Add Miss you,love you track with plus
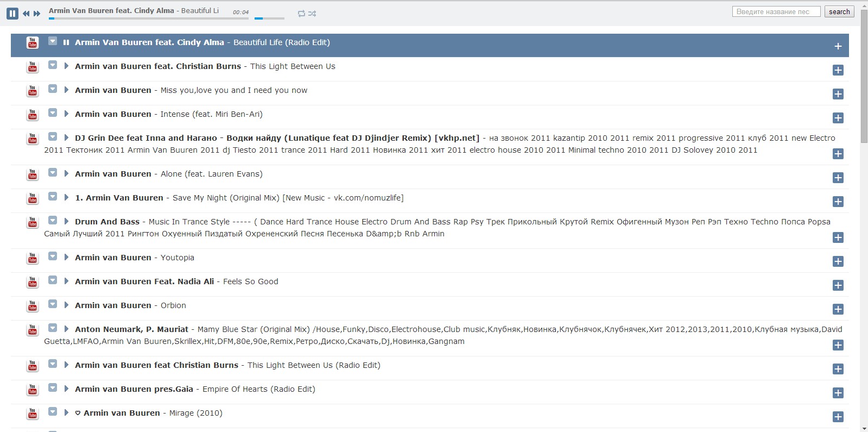The width and height of the screenshot is (868, 432). click(x=838, y=94)
